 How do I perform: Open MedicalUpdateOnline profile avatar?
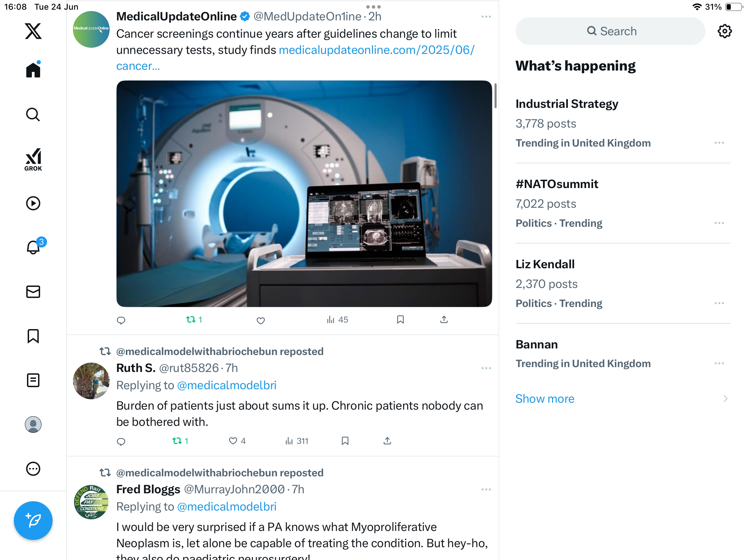[91, 29]
